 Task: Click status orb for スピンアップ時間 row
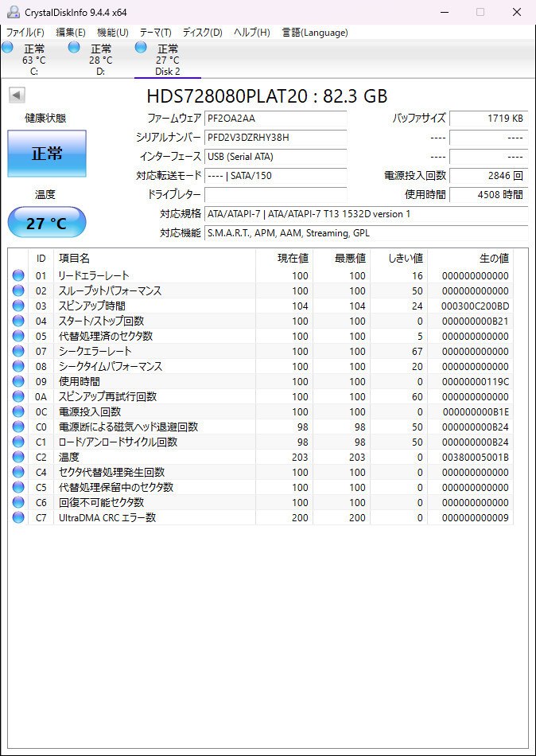[x=18, y=306]
